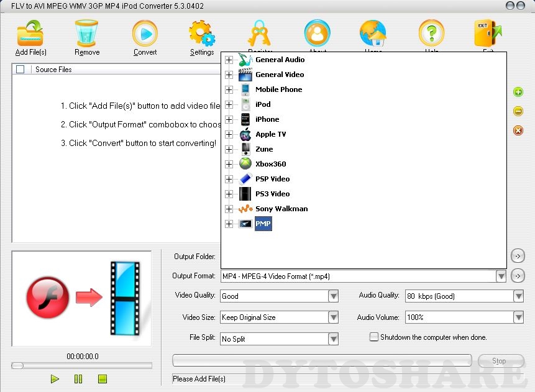Screen dimensions: 535x392
Task: Click the Zune player icon
Action: coord(245,149)
